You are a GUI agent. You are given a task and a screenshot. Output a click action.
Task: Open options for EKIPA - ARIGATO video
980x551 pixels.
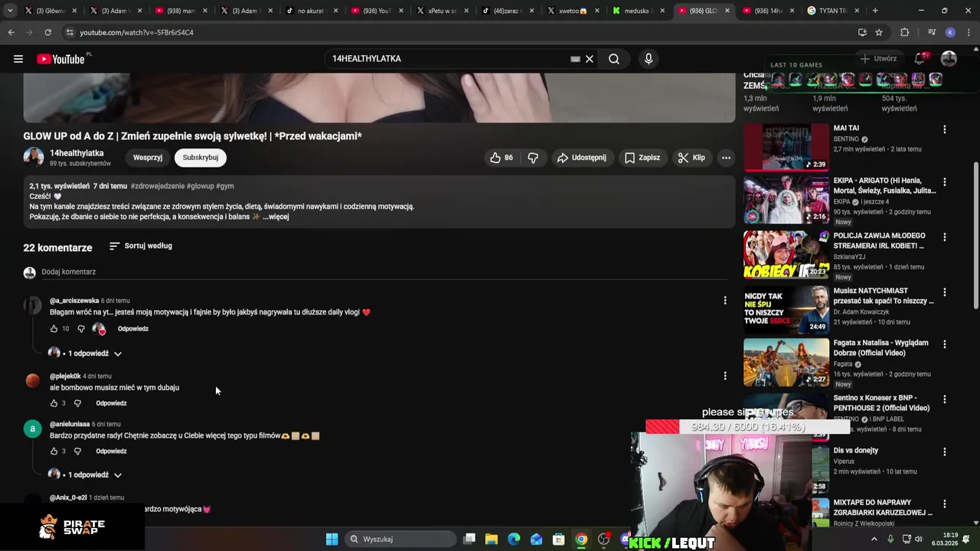coord(944,182)
